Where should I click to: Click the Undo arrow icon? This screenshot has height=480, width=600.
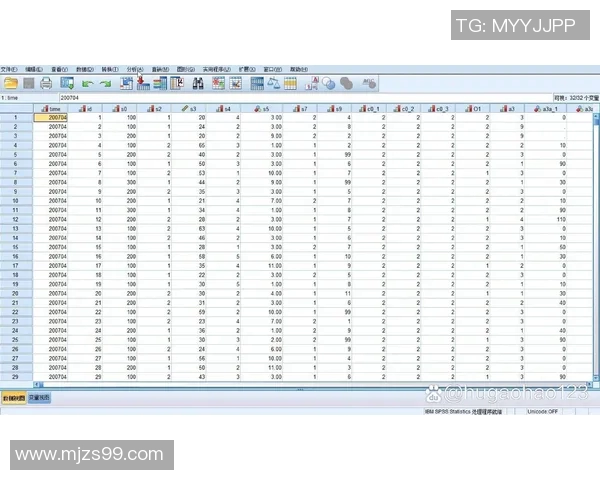87,83
